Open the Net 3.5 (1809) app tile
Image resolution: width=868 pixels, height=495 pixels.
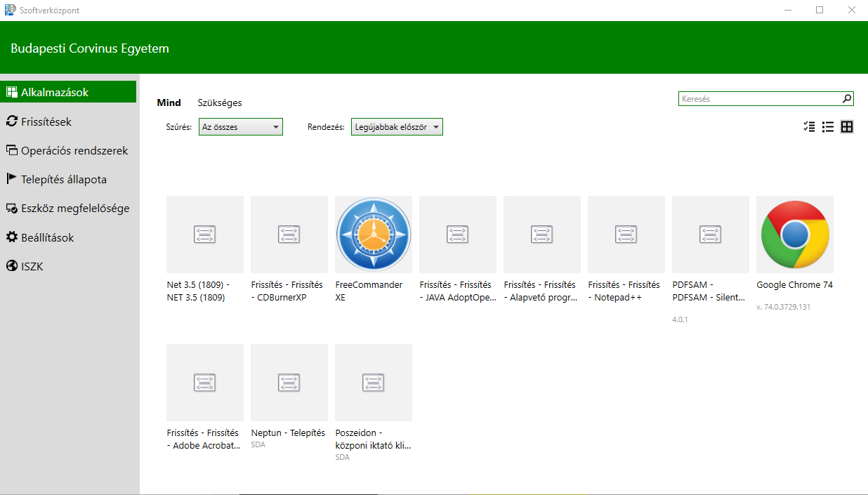coord(205,235)
